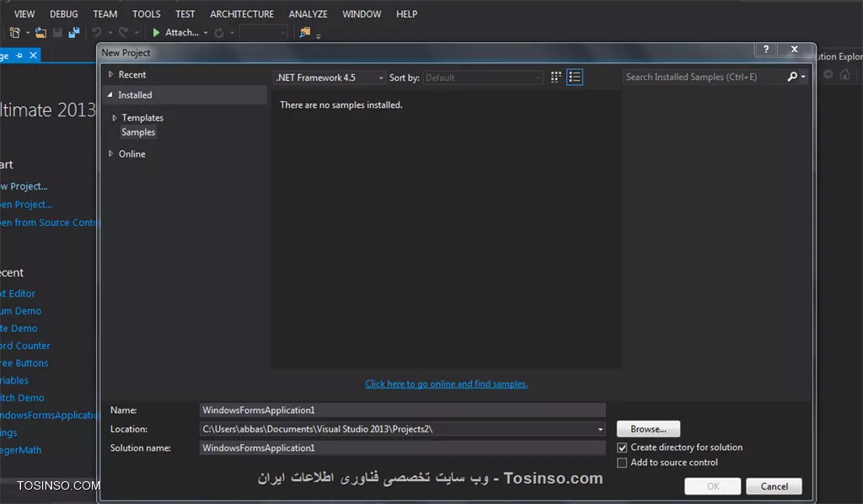Open the VIEW menu

pyautogui.click(x=24, y=13)
